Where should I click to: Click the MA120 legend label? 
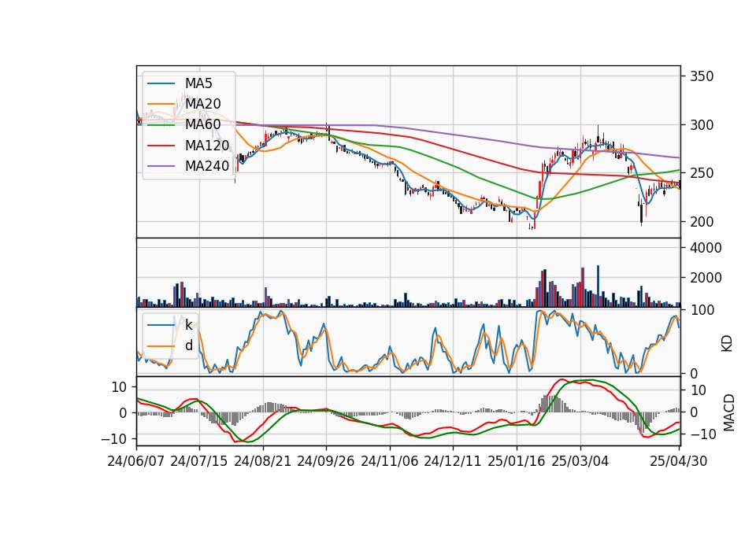[x=207, y=146]
